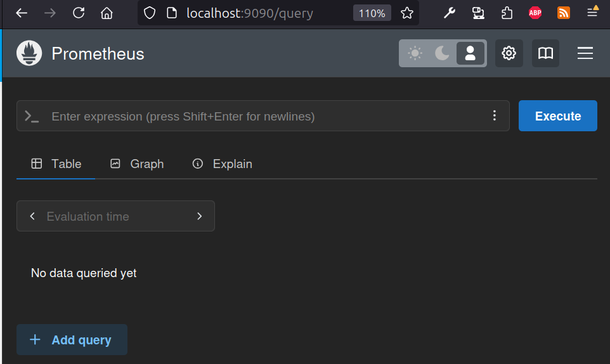Switch to dark theme with moon icon

pos(443,53)
